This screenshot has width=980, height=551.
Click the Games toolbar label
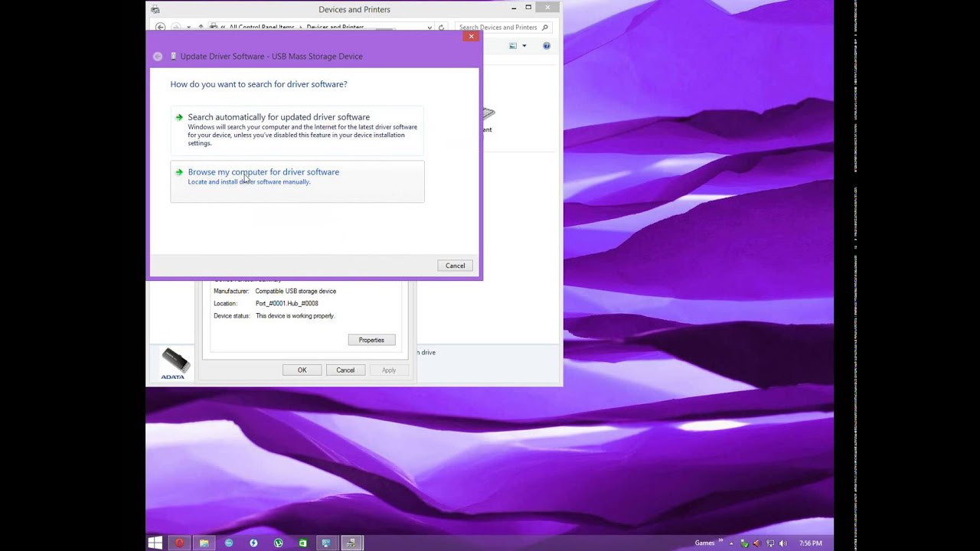point(704,543)
